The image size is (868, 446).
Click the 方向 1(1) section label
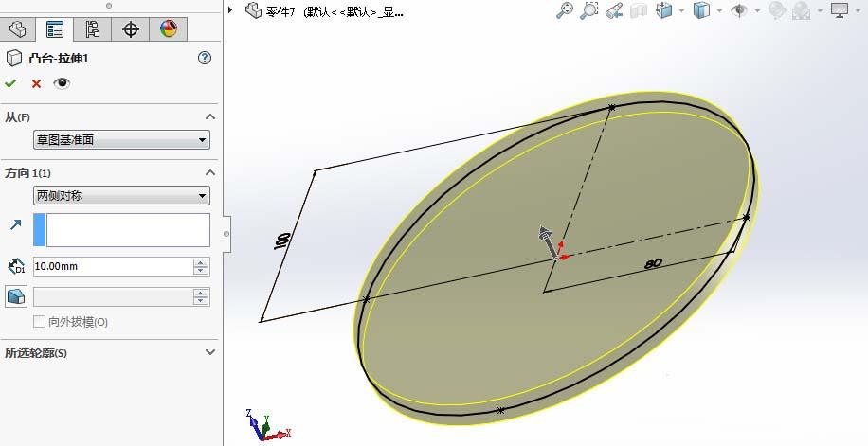point(27,173)
